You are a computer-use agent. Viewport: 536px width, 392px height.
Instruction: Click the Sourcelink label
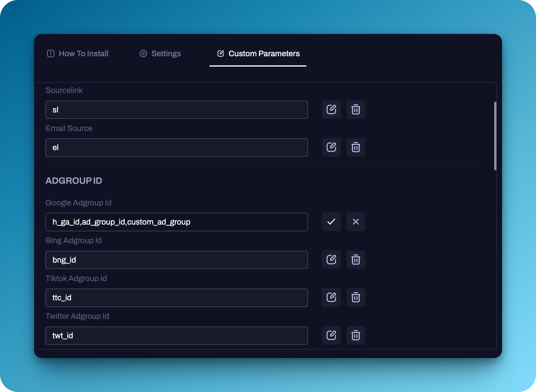(64, 90)
